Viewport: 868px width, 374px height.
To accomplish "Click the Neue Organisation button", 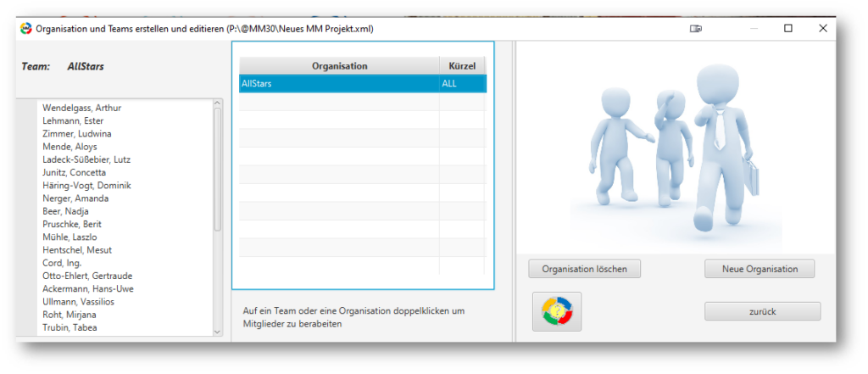I will point(759,269).
